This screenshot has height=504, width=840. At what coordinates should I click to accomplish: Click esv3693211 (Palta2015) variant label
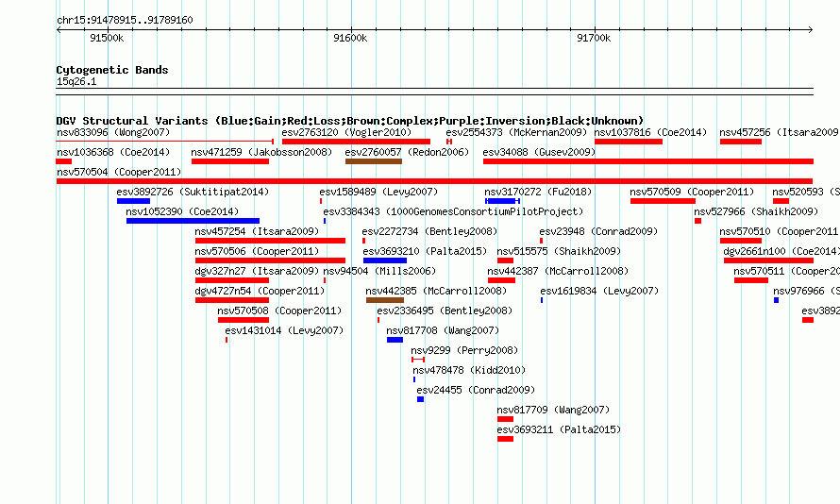[x=559, y=429]
